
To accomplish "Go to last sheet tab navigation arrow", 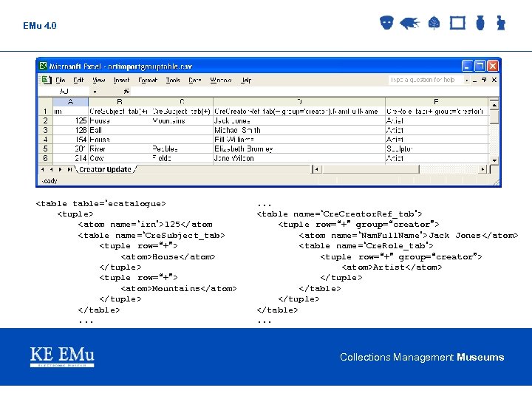I will click(69, 169).
